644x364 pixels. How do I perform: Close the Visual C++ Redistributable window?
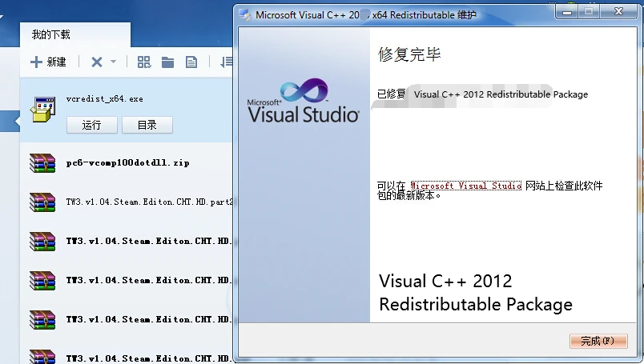(618, 11)
